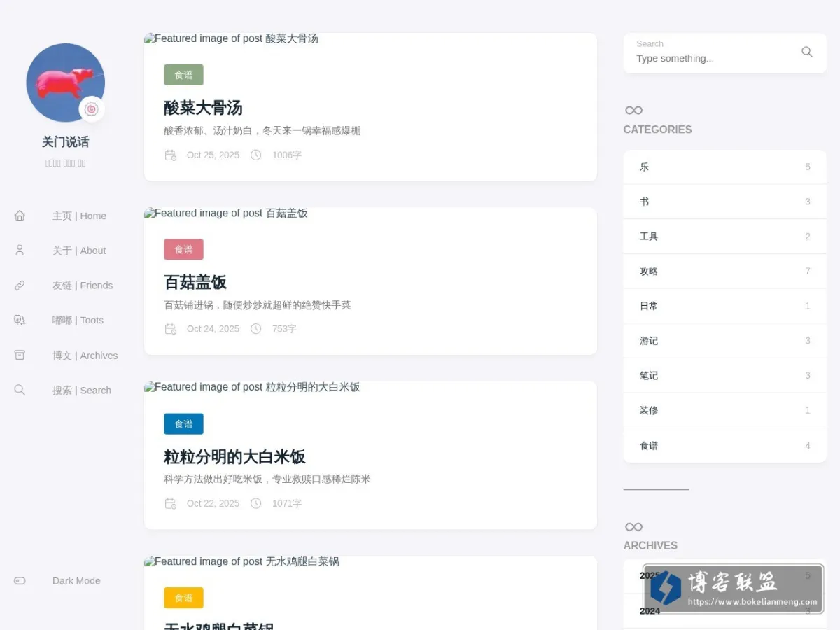
Task: Open post title 酸菜大骨汤
Action: 203,108
